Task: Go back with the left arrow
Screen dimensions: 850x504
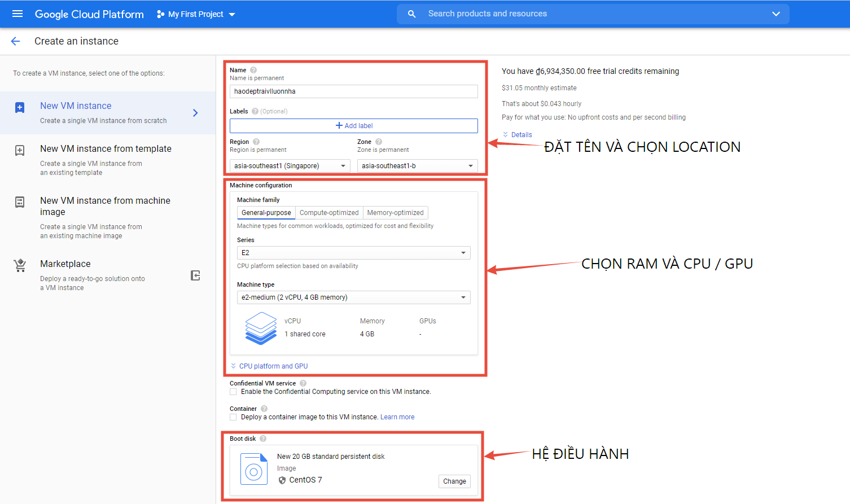Action: (x=15, y=41)
